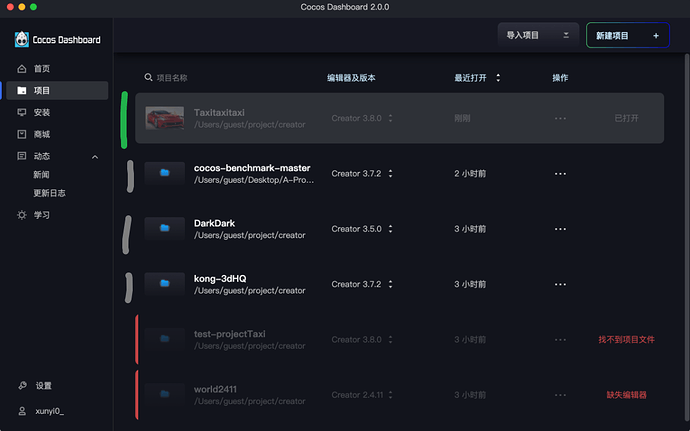690x431 pixels.
Task: Click the test-projectTaxi folder thumbnail
Action: [x=165, y=339]
